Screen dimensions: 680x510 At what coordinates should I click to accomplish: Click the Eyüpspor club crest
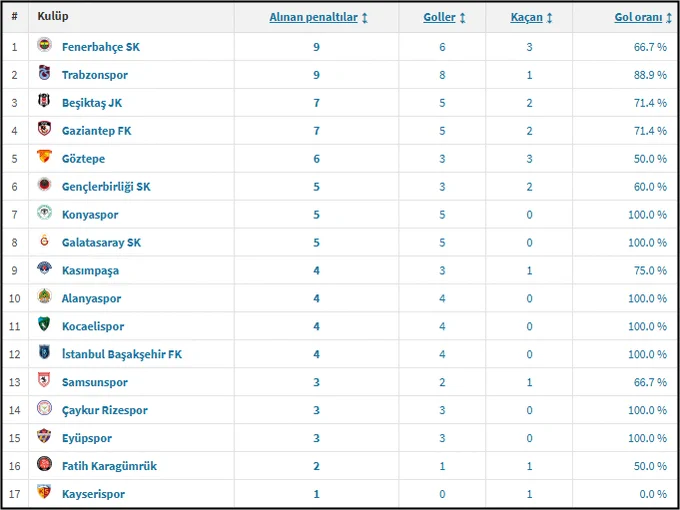click(44, 436)
